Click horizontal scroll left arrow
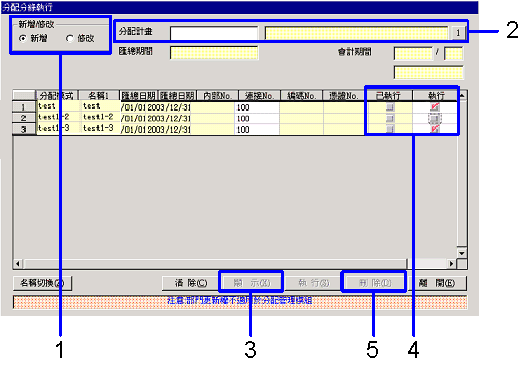Screen dimensions: 519x365 pos(18,264)
